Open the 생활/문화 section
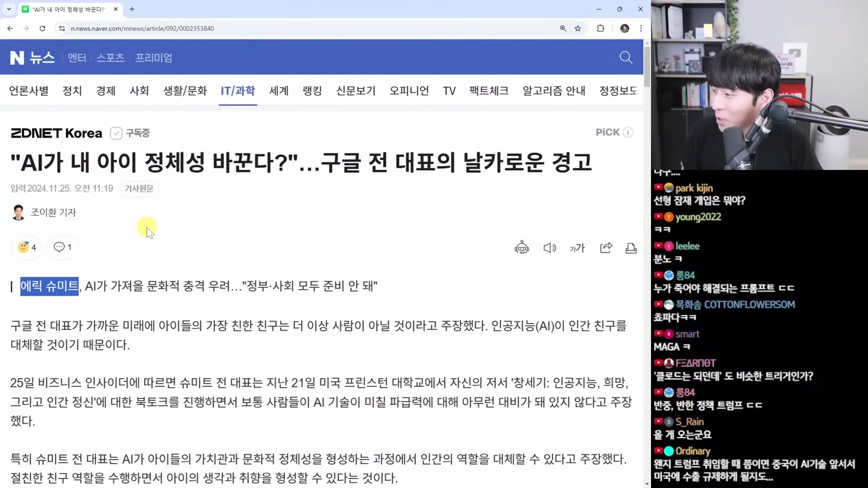 tap(185, 91)
